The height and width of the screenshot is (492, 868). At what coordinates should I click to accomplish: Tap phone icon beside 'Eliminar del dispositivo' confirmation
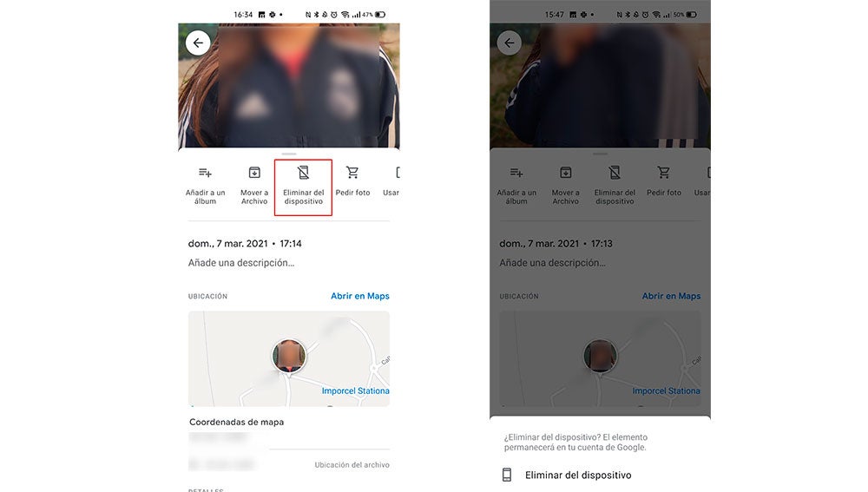pyautogui.click(x=507, y=475)
